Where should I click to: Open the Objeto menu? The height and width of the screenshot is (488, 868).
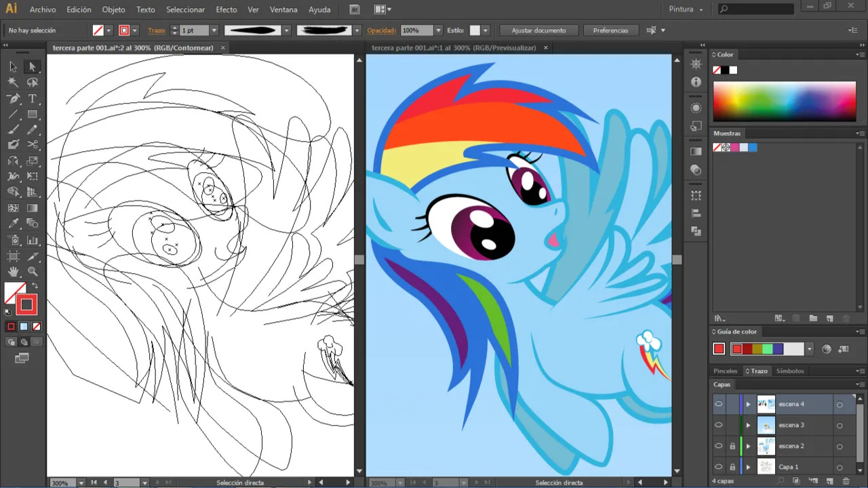tap(113, 9)
